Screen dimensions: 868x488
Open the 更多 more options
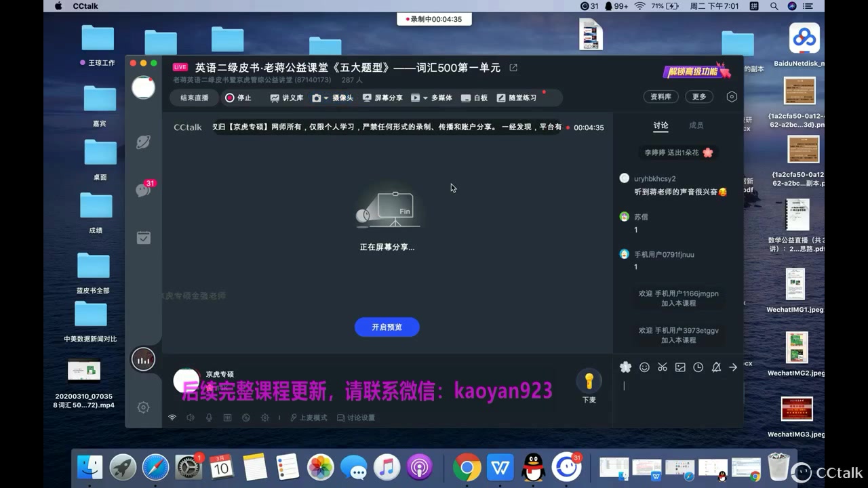tap(699, 97)
